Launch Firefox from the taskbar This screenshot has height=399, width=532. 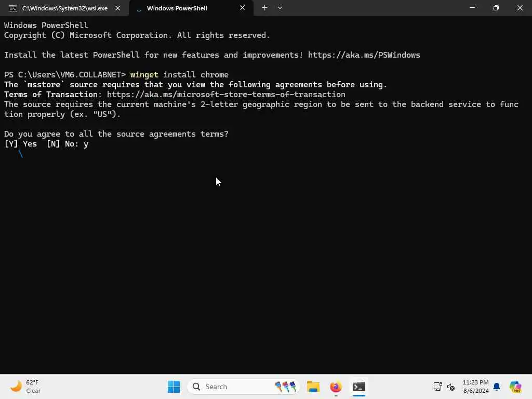(336, 387)
